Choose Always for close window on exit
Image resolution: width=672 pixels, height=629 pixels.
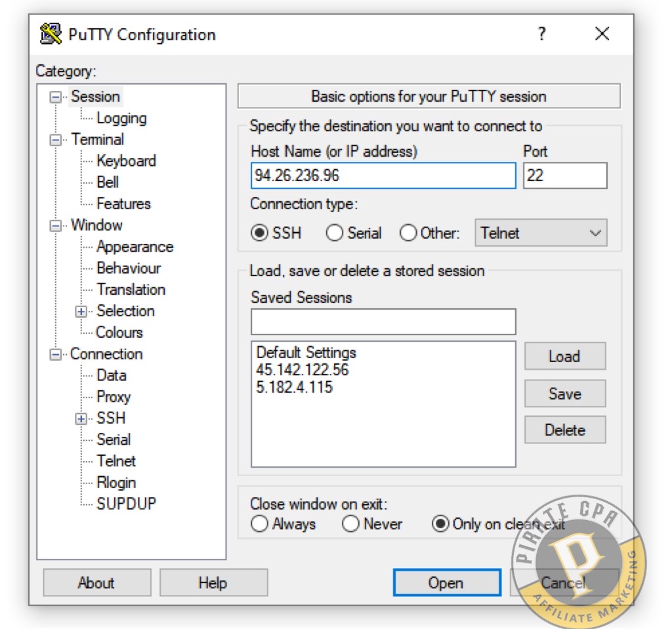click(259, 523)
